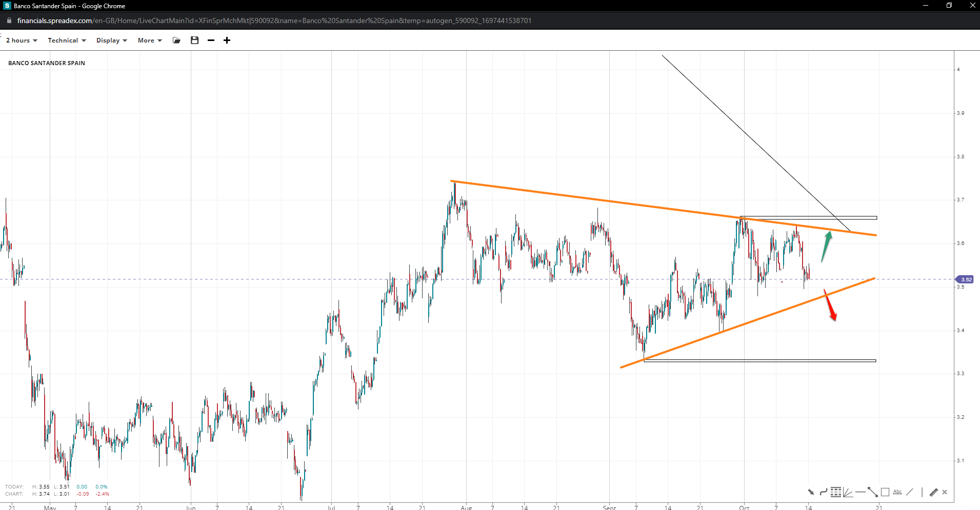Pick the diagonal line drawing tool
The height and width of the screenshot is (510, 980).
[x=910, y=492]
